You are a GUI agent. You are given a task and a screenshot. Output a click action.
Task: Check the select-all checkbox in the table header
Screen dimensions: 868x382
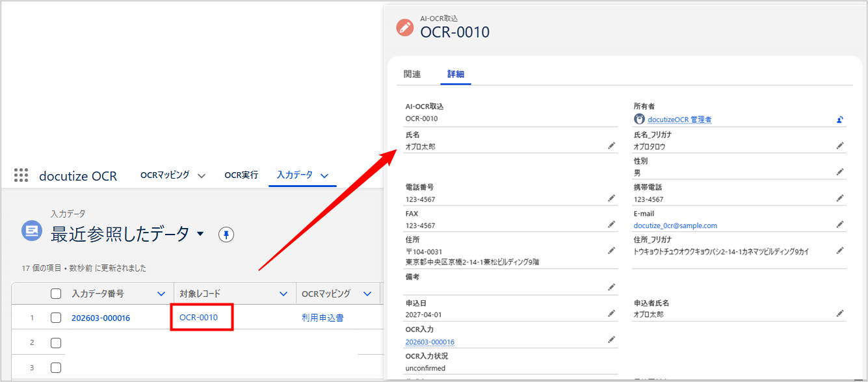point(56,293)
